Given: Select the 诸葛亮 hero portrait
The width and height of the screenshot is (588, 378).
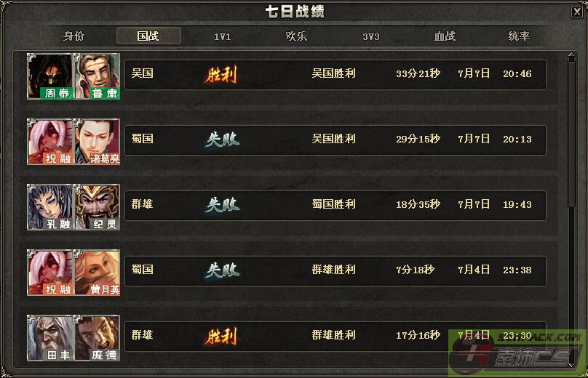Looking at the screenshot, I should point(97,142).
